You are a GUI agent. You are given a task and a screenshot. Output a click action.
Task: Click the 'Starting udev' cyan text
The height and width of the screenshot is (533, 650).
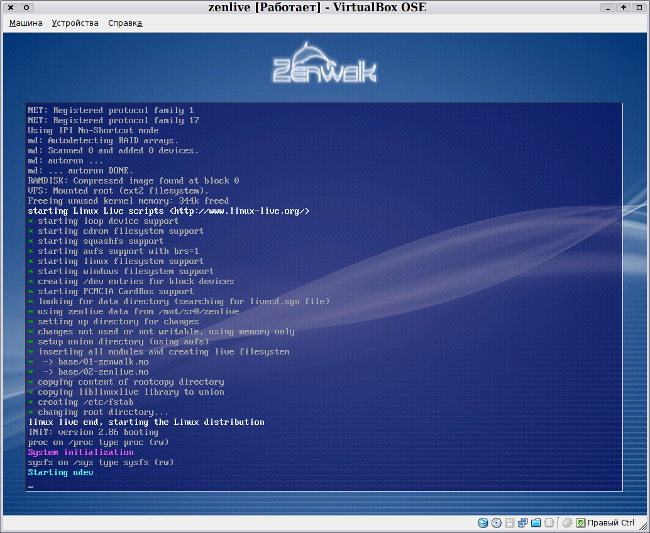(x=61, y=472)
